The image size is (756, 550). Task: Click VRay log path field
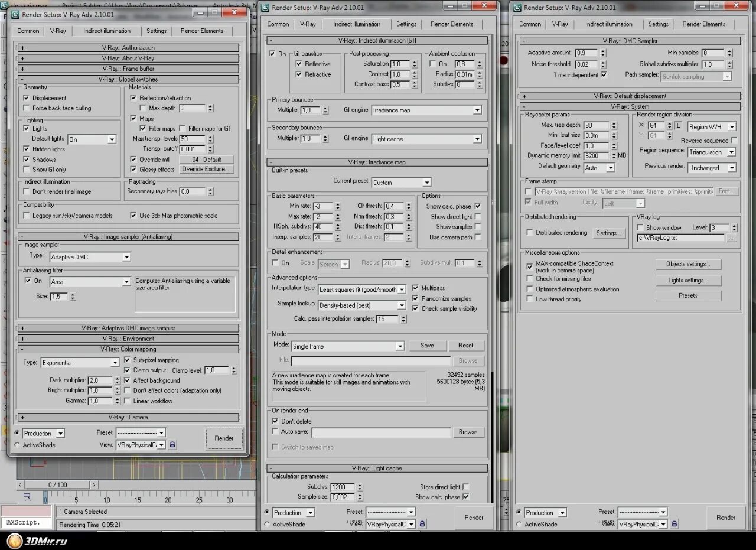point(680,237)
